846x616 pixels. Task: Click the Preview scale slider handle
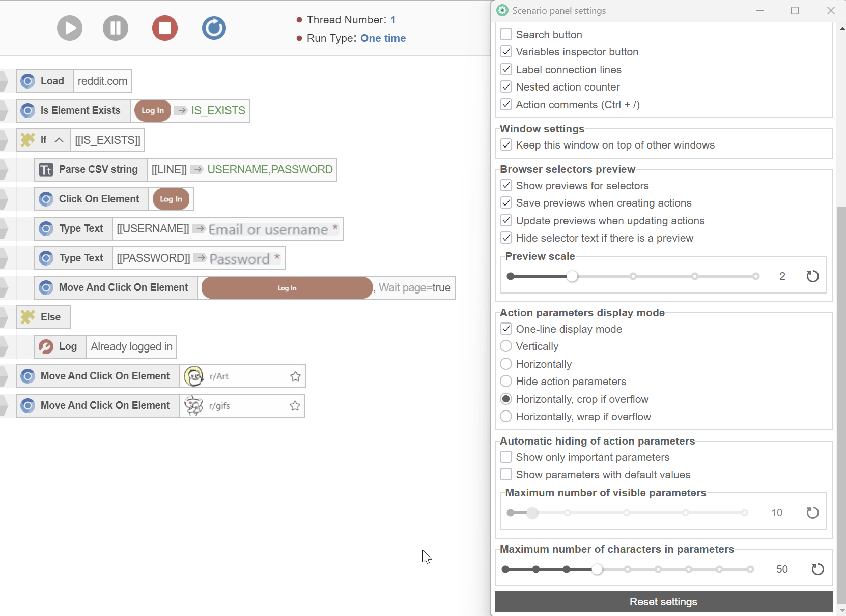(573, 276)
